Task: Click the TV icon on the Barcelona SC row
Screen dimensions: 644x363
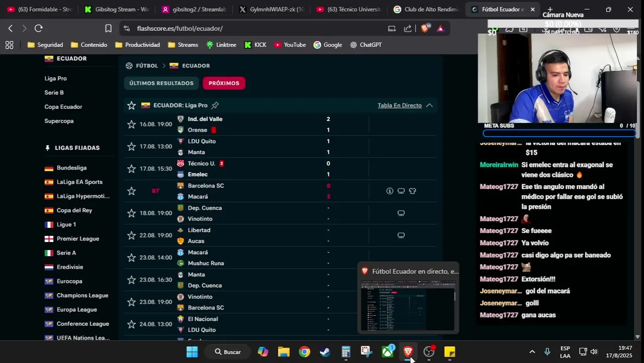Action: pyautogui.click(x=401, y=191)
